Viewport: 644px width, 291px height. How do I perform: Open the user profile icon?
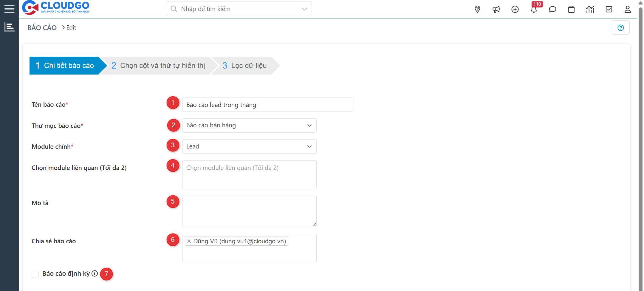628,9
